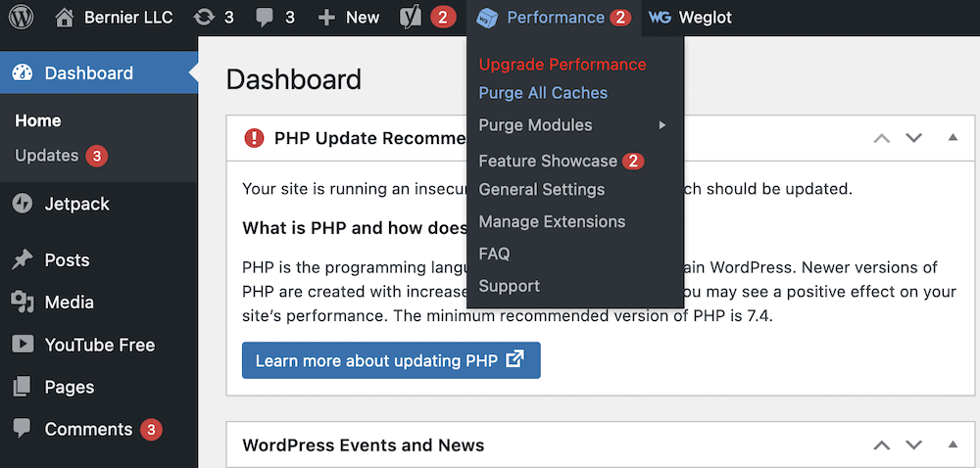Open the updates refresh icon in admin bar

click(x=205, y=18)
